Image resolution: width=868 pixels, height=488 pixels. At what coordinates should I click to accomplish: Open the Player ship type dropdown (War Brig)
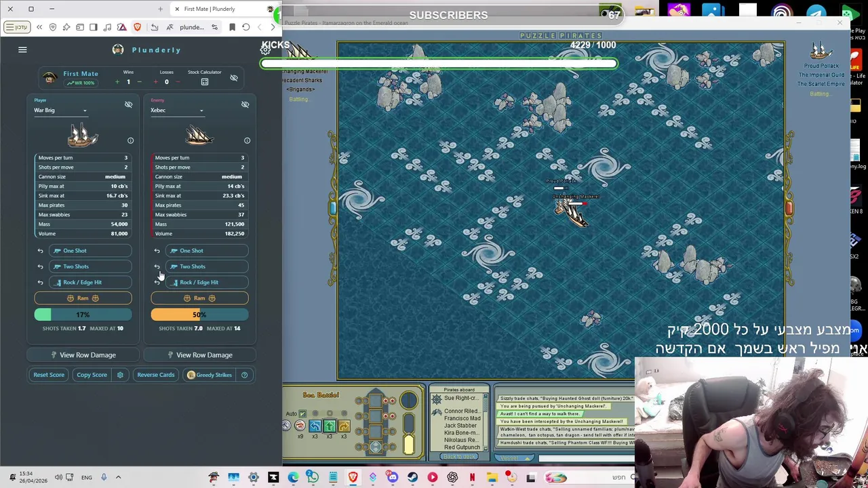coord(60,110)
